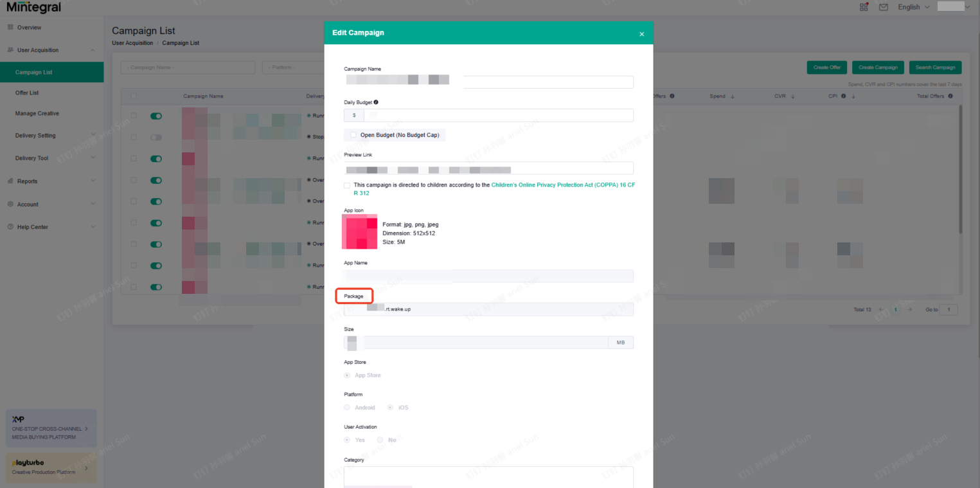This screenshot has height=488, width=980.
Task: Check the COPPA children-directed campaign checkbox
Action: tap(347, 185)
